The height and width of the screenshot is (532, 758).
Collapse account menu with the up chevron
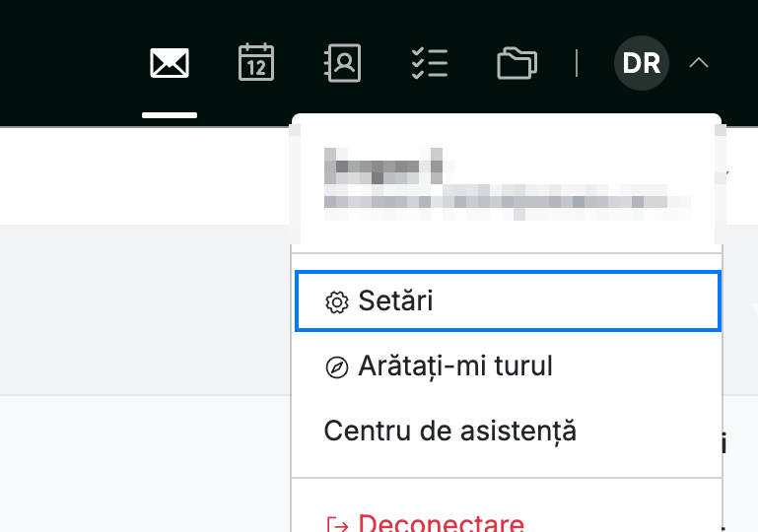[x=699, y=63]
